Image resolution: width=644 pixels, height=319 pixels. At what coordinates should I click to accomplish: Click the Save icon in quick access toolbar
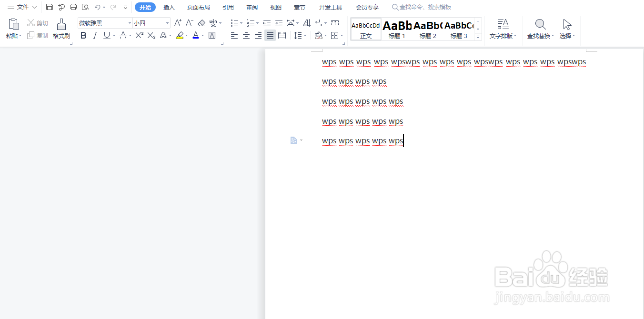50,7
